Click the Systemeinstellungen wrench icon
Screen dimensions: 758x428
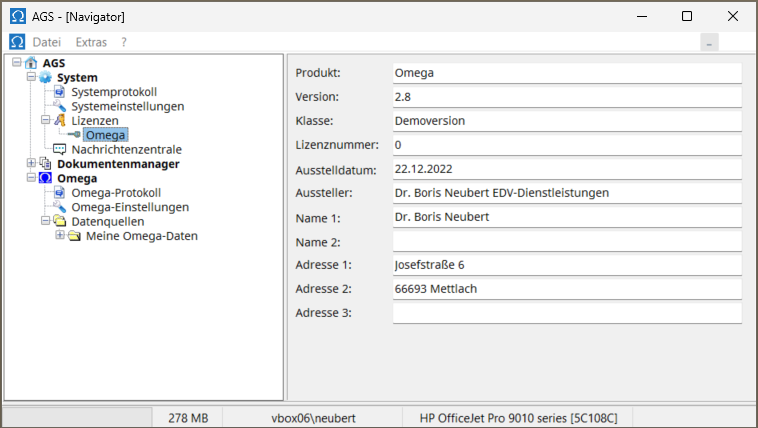59,106
